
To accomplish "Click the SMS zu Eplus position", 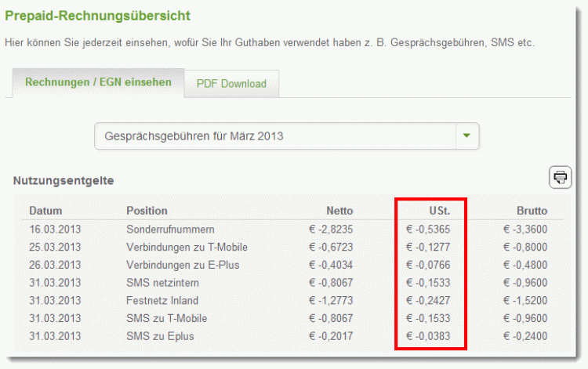I will [x=159, y=337].
